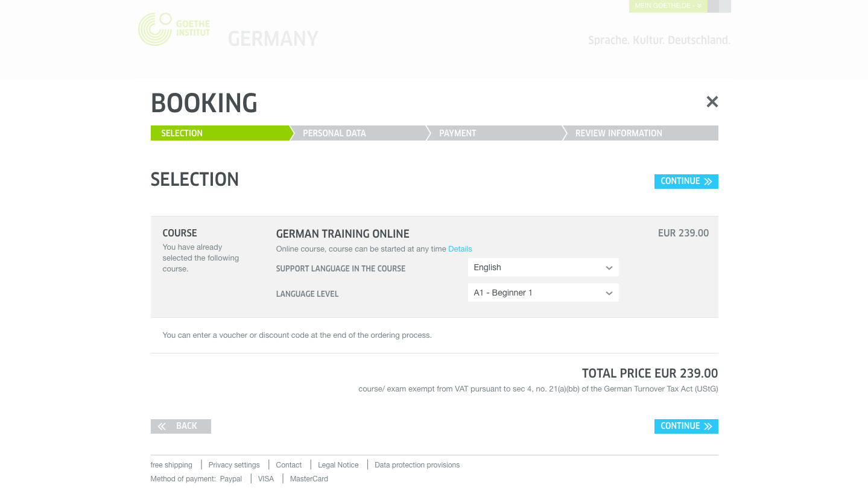Go back using the Back button
This screenshot has width=868, height=494.
pyautogui.click(x=180, y=426)
